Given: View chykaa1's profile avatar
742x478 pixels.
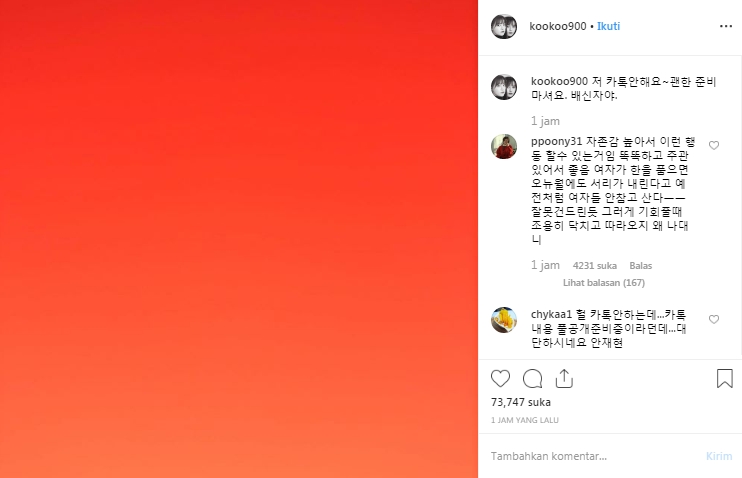Looking at the screenshot, I should (x=504, y=320).
